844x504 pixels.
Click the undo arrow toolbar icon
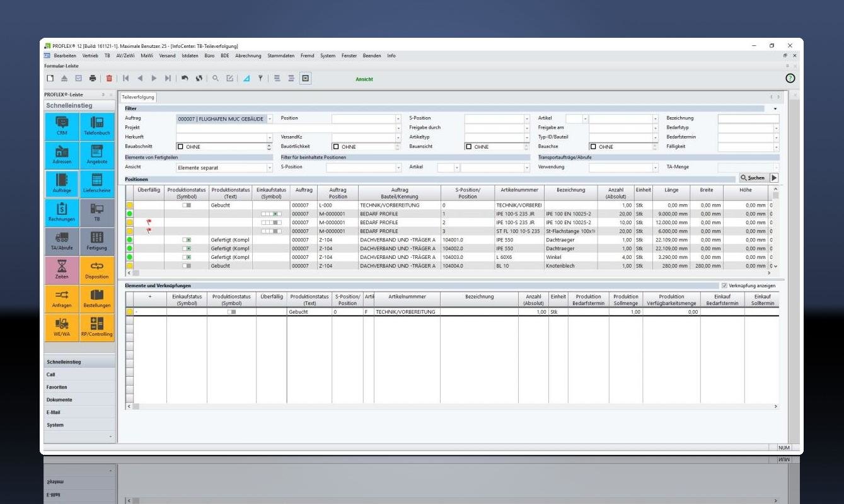tap(185, 79)
